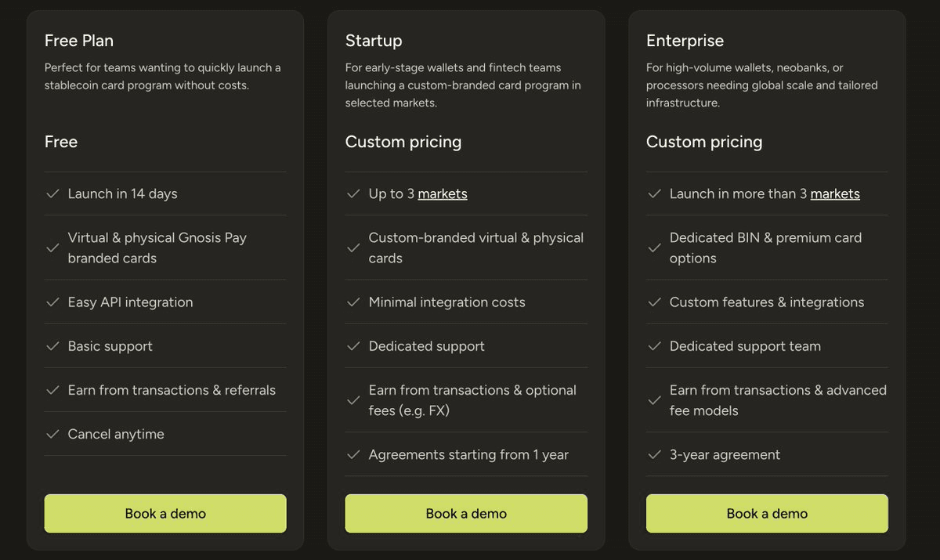
Task: Click checkmark icon beside Launch in 14 days
Action: coord(52,193)
